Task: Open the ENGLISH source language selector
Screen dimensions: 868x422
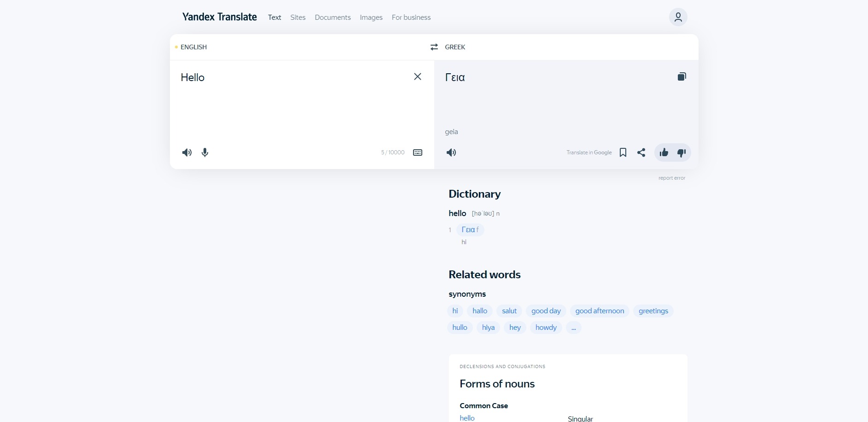Action: 193,47
